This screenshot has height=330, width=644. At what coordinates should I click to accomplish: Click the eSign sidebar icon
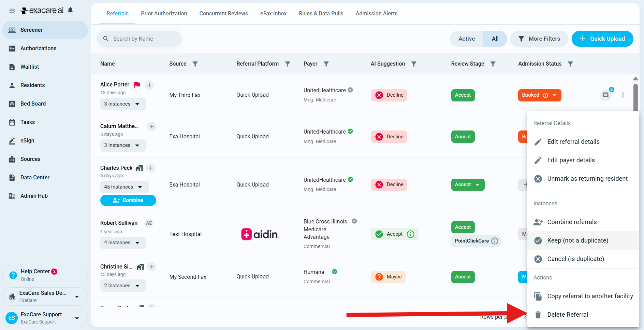12,141
